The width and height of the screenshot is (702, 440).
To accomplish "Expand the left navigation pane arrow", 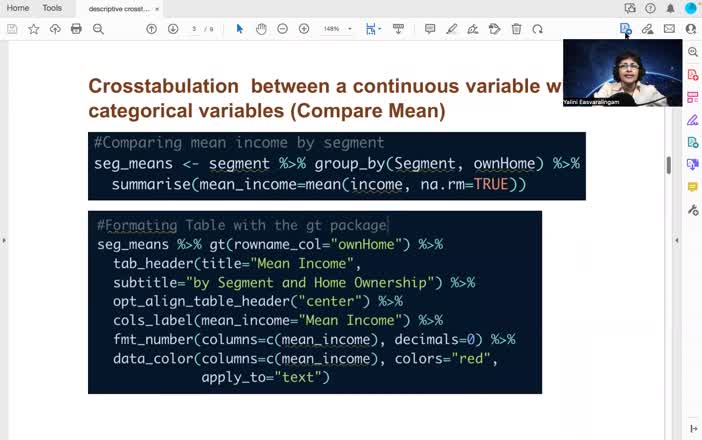I will tap(4, 240).
